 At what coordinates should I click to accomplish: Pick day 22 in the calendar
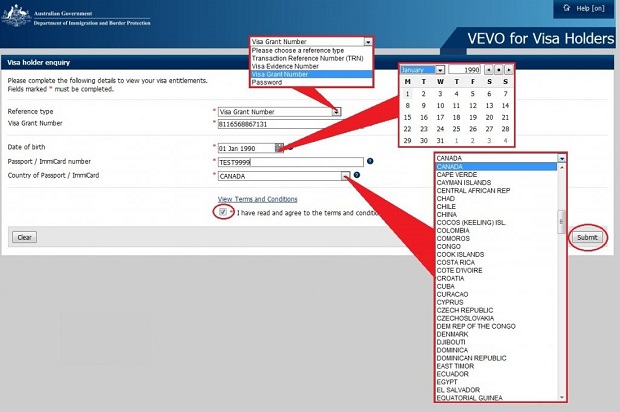coord(407,129)
